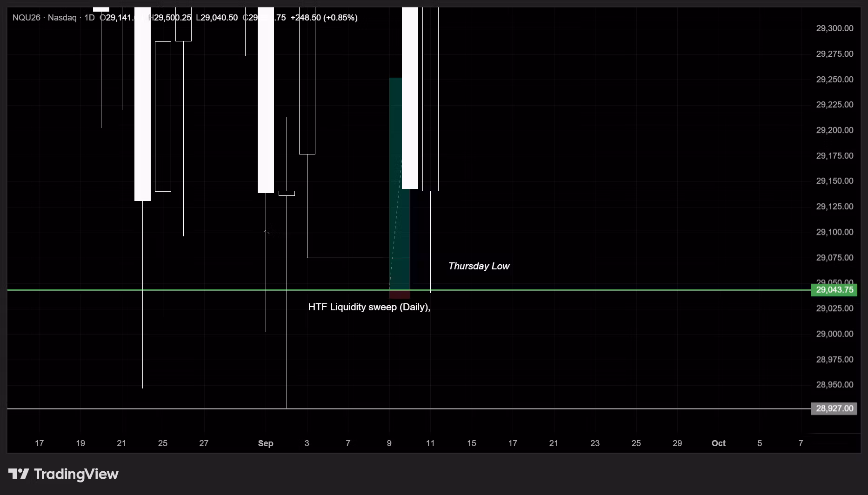Click the L29,040.50 low value
868x495 pixels.
[x=217, y=18]
